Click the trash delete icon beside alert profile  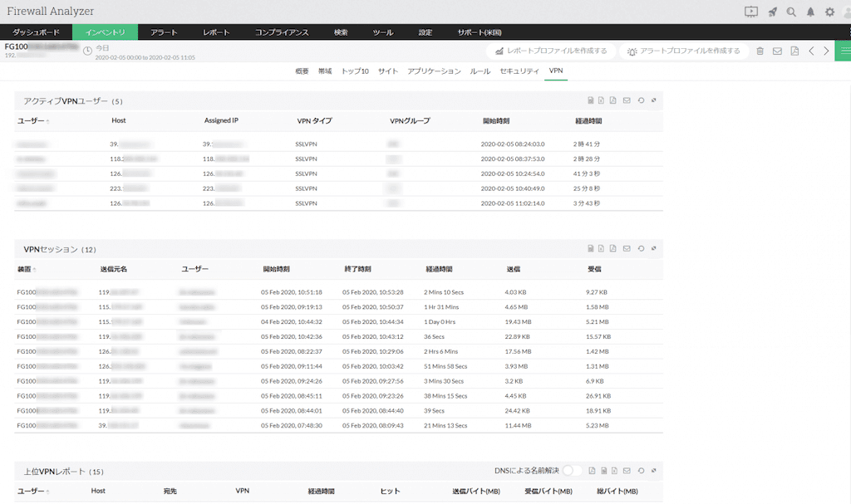(760, 51)
